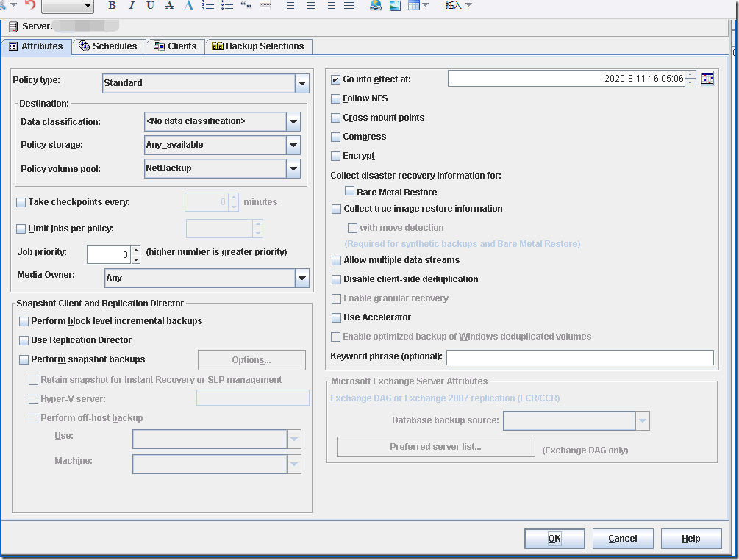Open the Clients tab
The image size is (739, 560).
click(x=175, y=46)
